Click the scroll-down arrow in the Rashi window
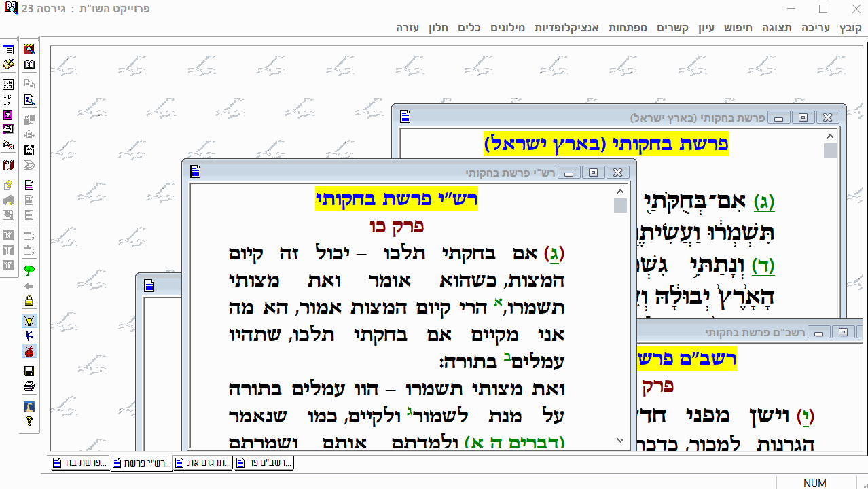This screenshot has height=489, width=868. pos(619,439)
